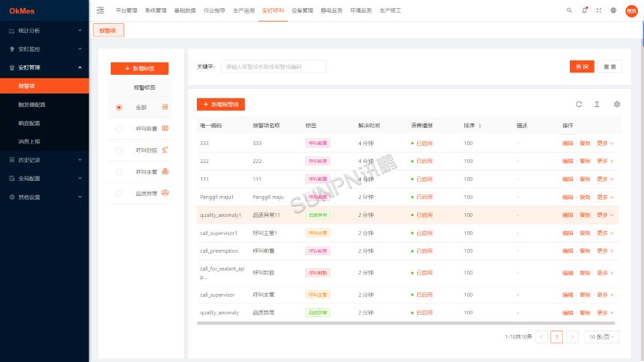Select the 呼叫封胶 radio button

tap(119, 150)
